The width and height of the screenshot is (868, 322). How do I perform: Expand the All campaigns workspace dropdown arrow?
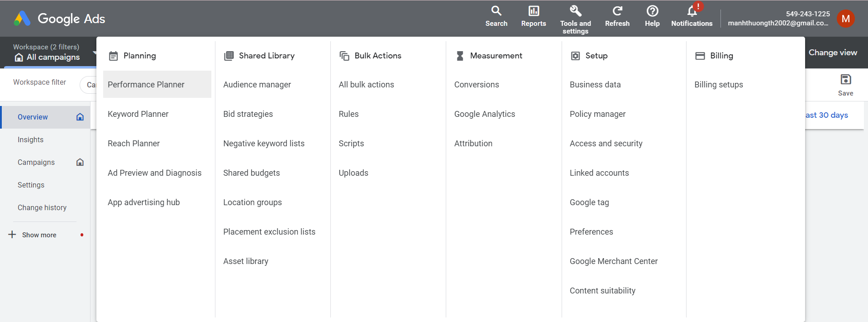[95, 53]
